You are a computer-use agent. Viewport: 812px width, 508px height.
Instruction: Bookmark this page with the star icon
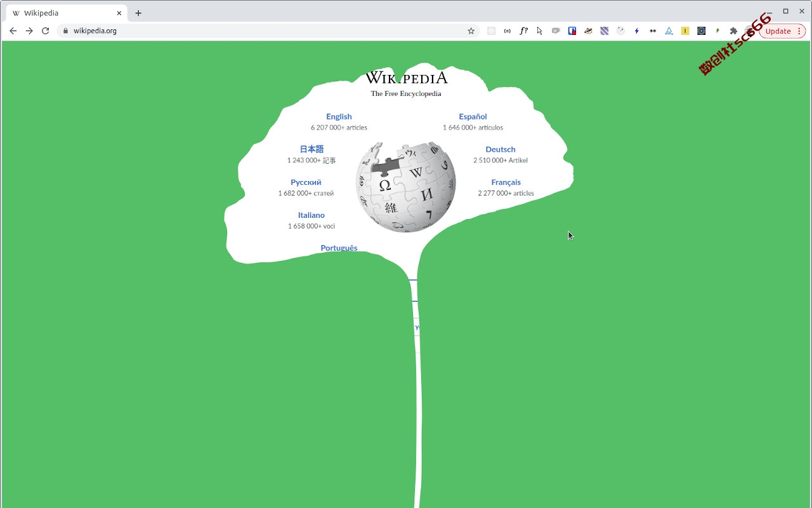click(x=471, y=30)
